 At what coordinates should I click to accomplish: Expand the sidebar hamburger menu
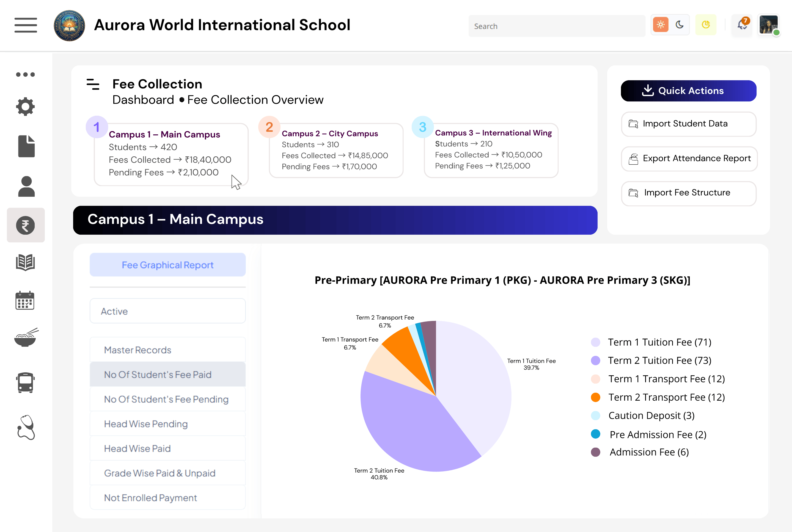(26, 25)
